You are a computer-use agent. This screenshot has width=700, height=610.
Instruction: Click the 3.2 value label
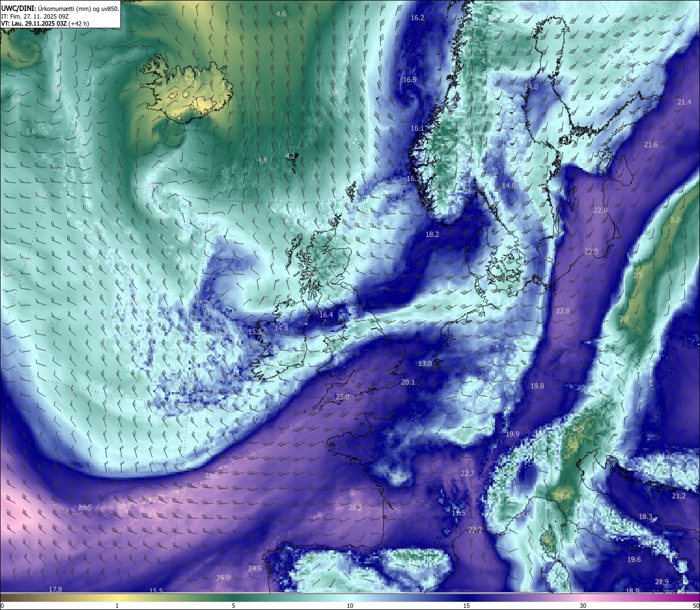tap(675, 219)
